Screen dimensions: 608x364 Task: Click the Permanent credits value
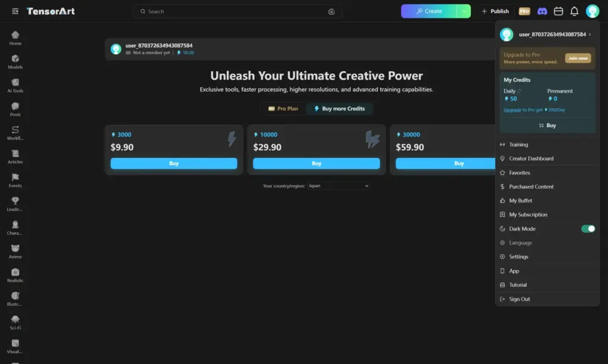(x=553, y=99)
